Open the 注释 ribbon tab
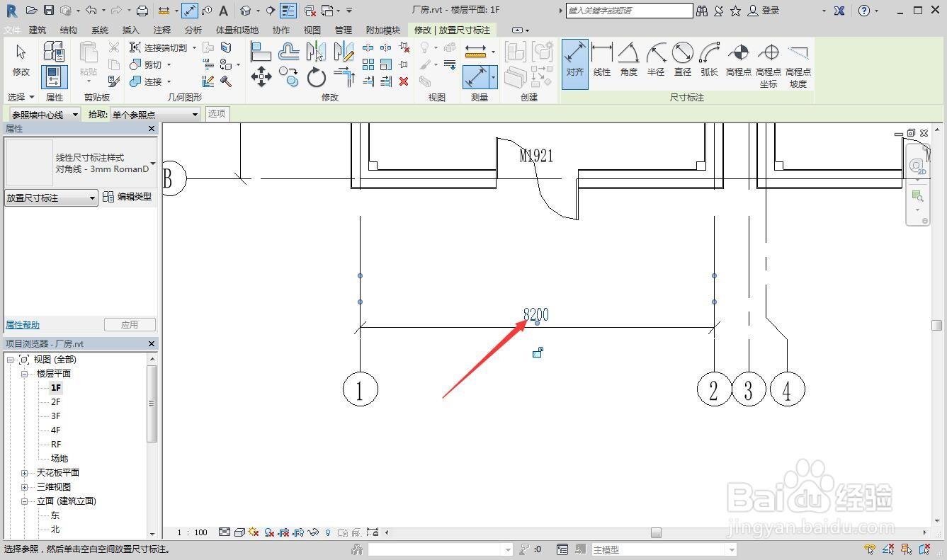Image resolution: width=947 pixels, height=560 pixels. point(162,30)
